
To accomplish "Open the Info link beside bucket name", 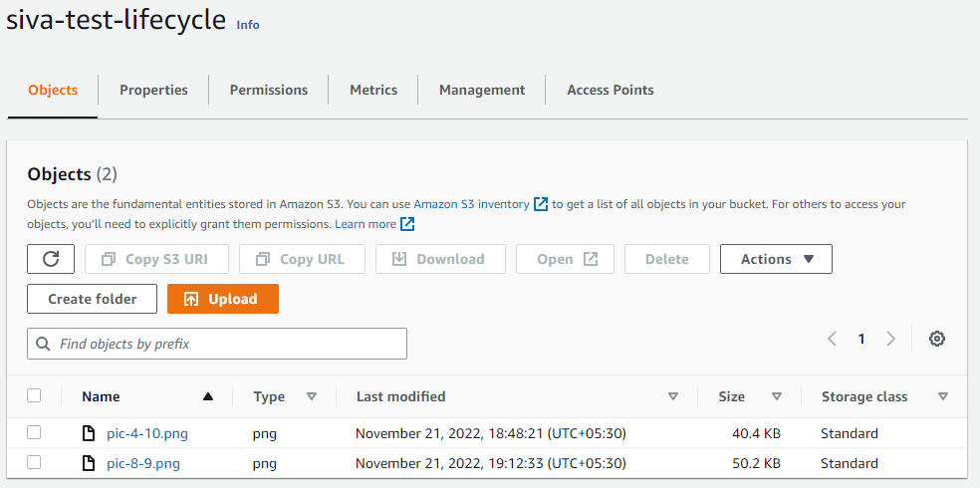I will [x=248, y=25].
